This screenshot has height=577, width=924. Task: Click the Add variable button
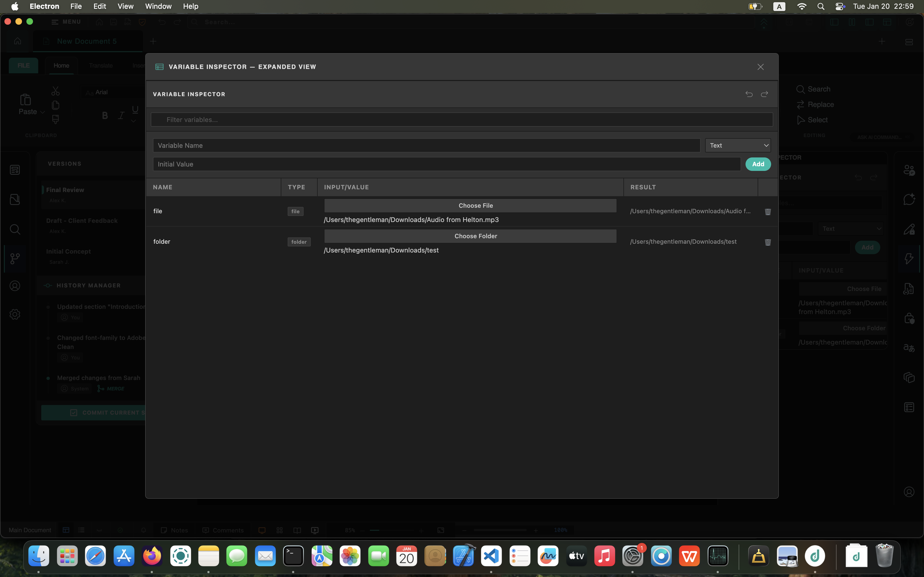tap(758, 164)
